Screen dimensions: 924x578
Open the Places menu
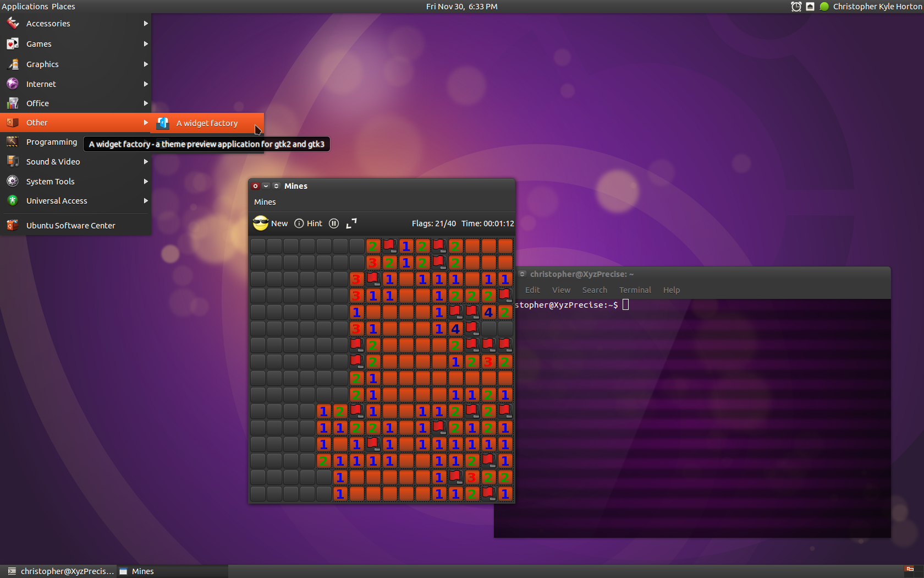[63, 7]
